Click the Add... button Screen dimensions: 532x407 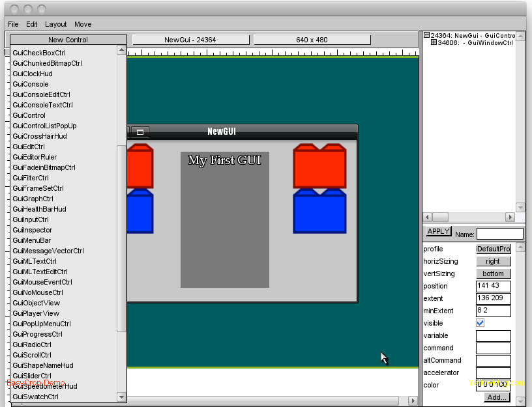496,397
